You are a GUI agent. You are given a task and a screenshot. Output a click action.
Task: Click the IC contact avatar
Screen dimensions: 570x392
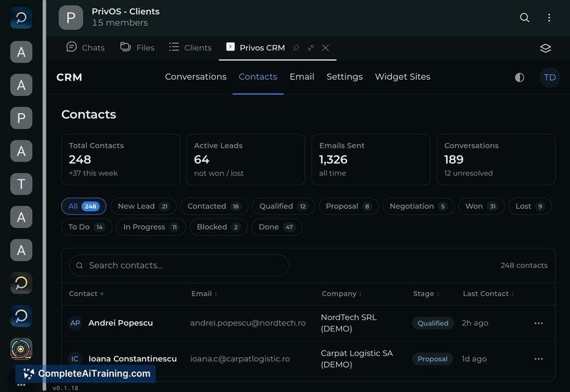(x=75, y=359)
